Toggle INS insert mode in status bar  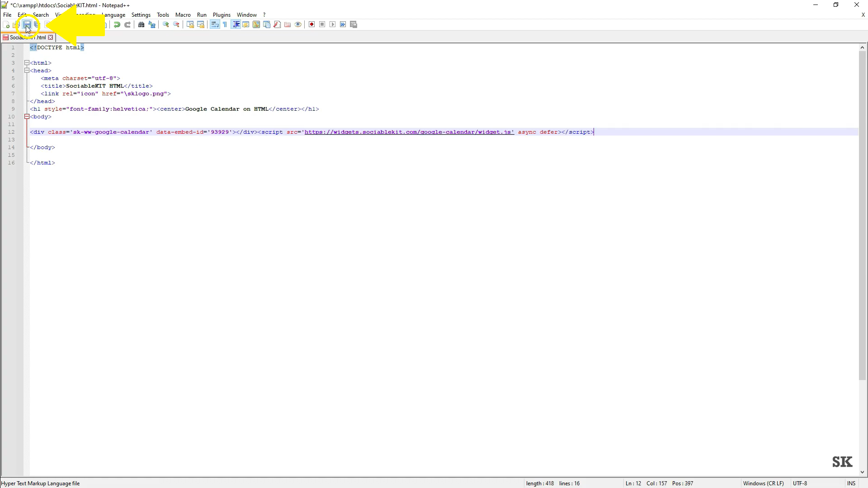click(x=851, y=483)
